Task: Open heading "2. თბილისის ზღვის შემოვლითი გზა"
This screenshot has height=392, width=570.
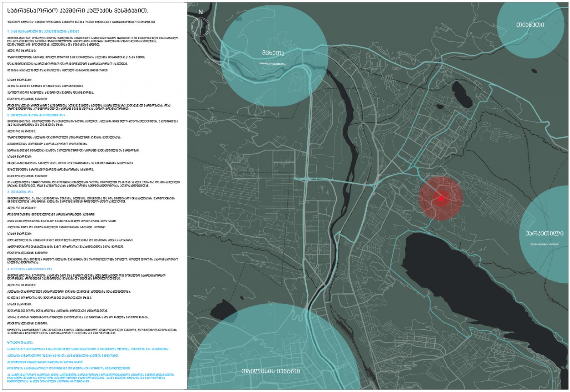Action: point(36,115)
